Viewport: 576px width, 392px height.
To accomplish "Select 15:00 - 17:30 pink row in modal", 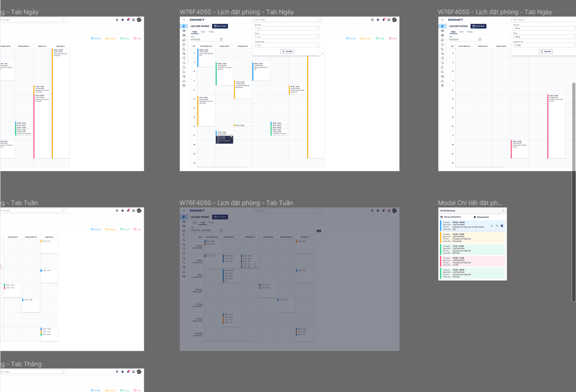I will pyautogui.click(x=473, y=261).
